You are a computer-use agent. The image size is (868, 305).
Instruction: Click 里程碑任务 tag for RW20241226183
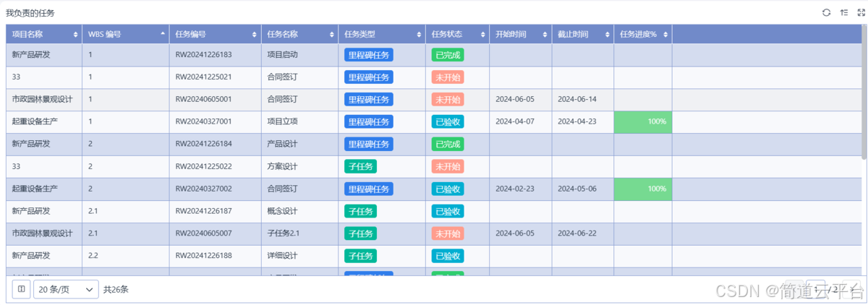point(369,55)
